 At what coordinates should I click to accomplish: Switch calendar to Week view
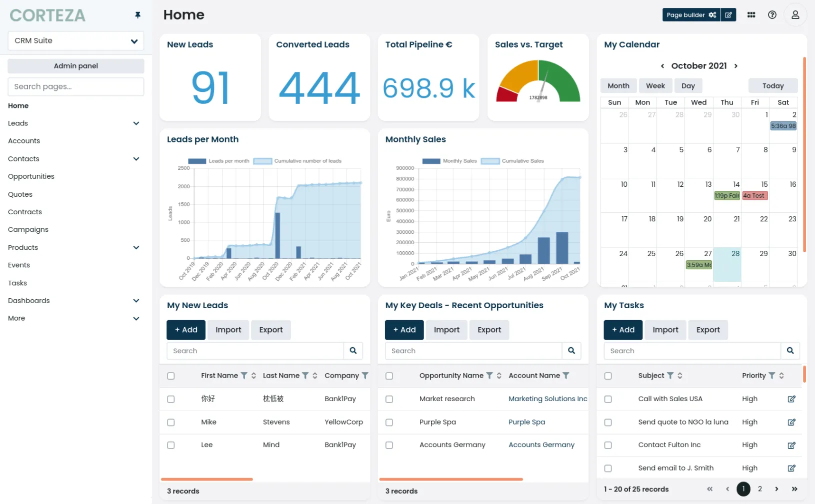[x=655, y=86]
